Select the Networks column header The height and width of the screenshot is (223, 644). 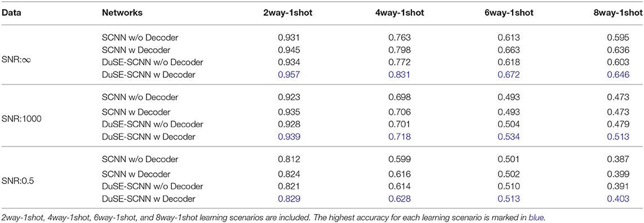click(x=122, y=13)
